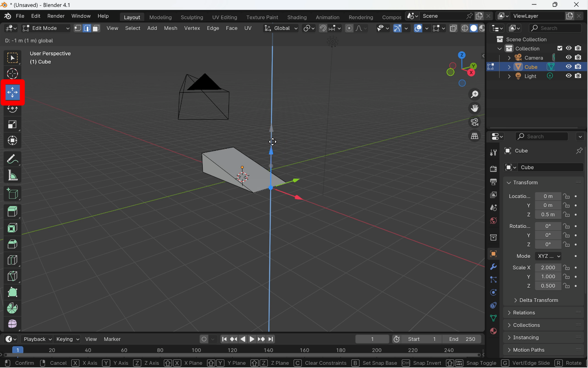Toggle proportional editing

[349, 28]
